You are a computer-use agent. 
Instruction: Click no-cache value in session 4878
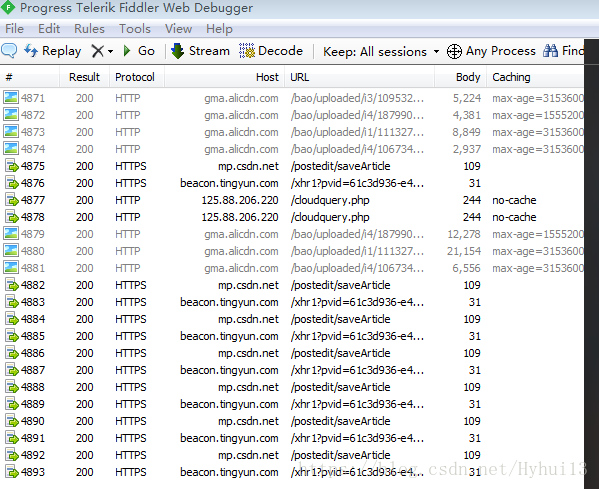click(x=514, y=217)
